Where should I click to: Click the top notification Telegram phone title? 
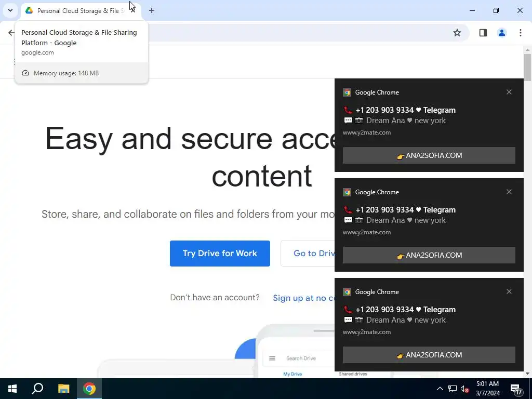point(400,110)
